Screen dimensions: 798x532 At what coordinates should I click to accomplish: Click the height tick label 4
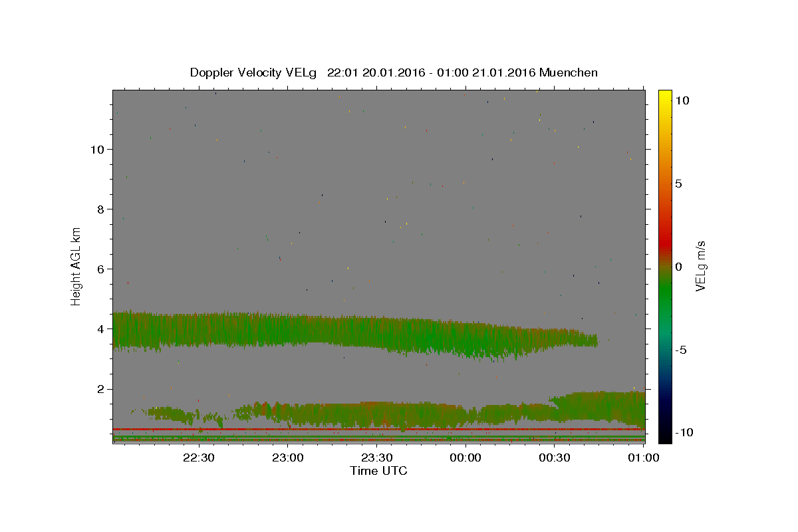pyautogui.click(x=102, y=329)
